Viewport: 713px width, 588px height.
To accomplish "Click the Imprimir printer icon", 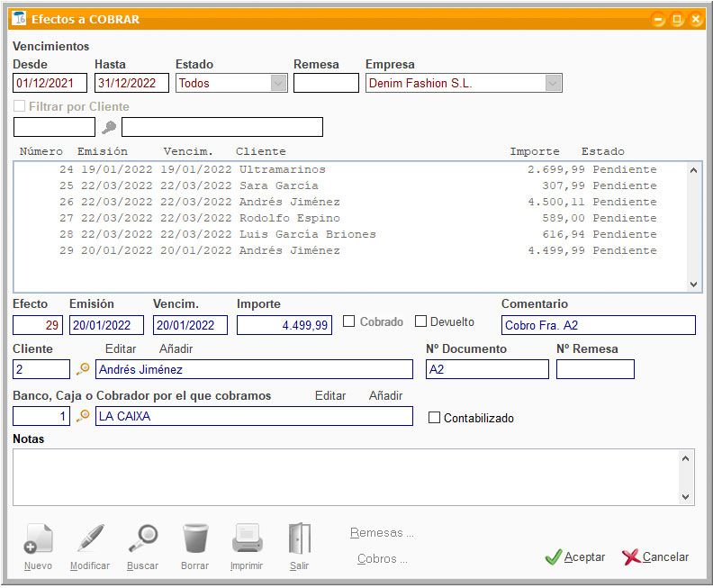I will pyautogui.click(x=247, y=538).
